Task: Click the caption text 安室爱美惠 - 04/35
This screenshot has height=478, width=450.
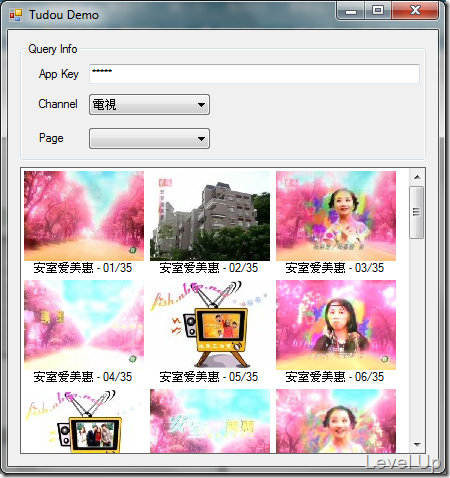Action: coord(83,377)
